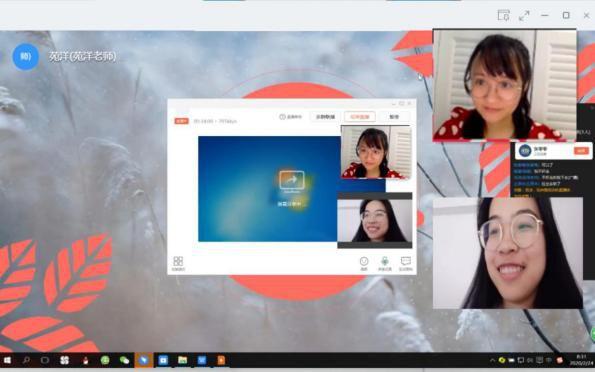Expand the system tray hidden icons chevron
The height and width of the screenshot is (372, 595).
[493, 360]
